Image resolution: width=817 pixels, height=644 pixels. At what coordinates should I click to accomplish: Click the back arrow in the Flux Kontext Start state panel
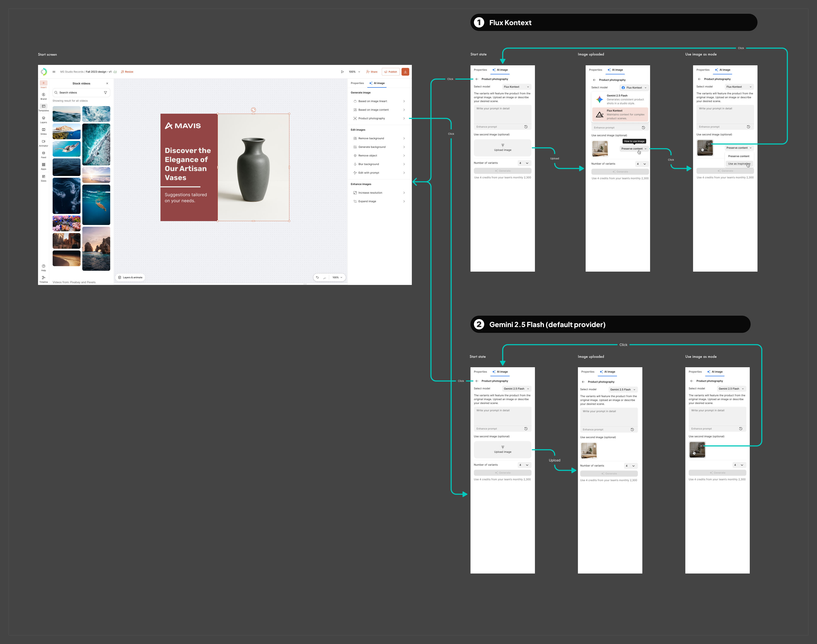click(x=477, y=79)
